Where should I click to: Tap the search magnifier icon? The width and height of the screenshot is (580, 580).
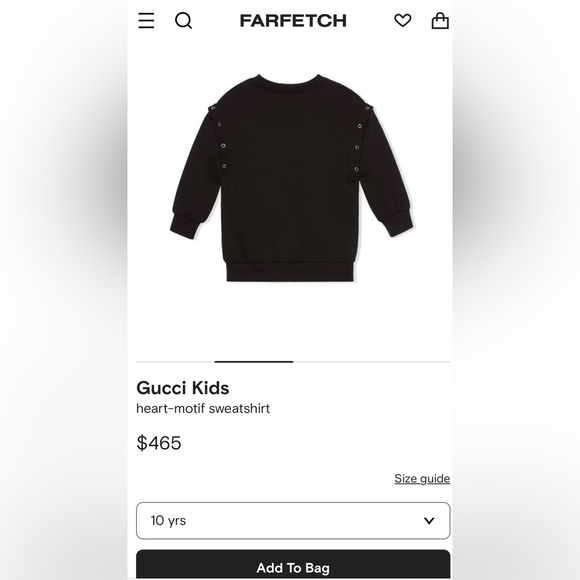183,20
